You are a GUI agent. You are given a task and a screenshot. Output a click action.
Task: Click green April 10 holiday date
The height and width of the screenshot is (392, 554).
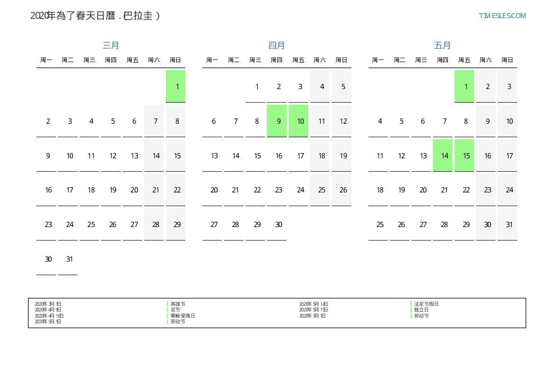tap(299, 121)
